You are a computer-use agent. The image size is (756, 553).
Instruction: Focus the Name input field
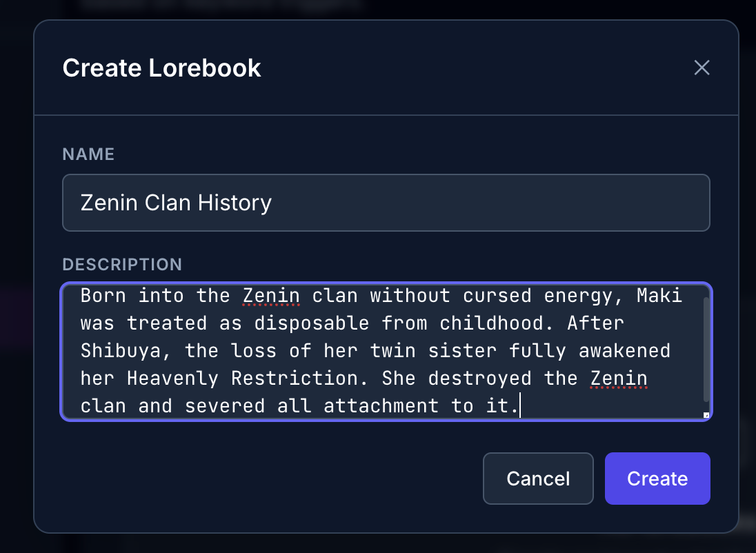(x=386, y=203)
